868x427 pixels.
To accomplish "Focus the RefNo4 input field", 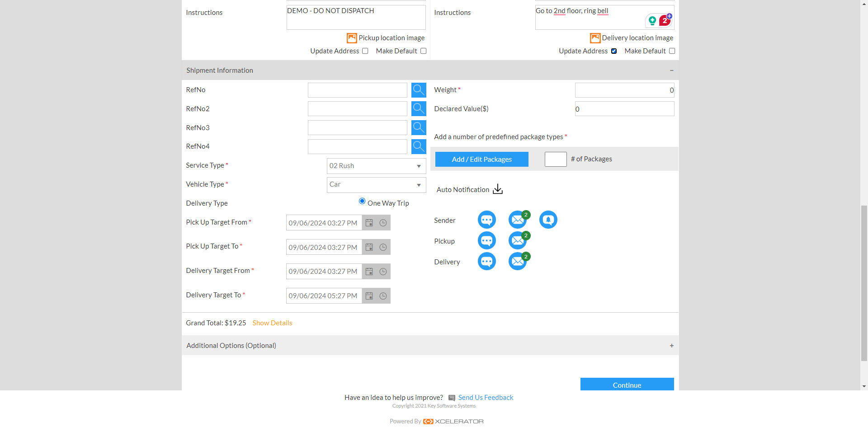I will click(x=358, y=146).
